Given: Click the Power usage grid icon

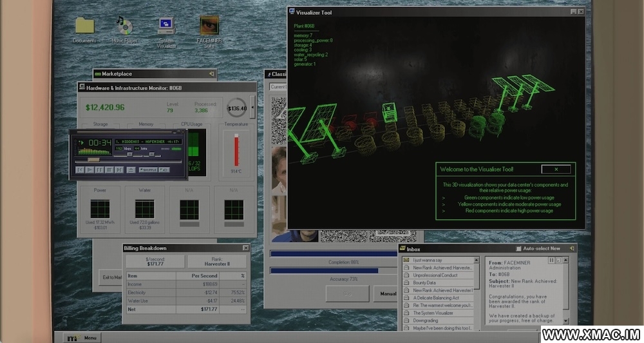Looking at the screenshot, I should coord(100,209).
